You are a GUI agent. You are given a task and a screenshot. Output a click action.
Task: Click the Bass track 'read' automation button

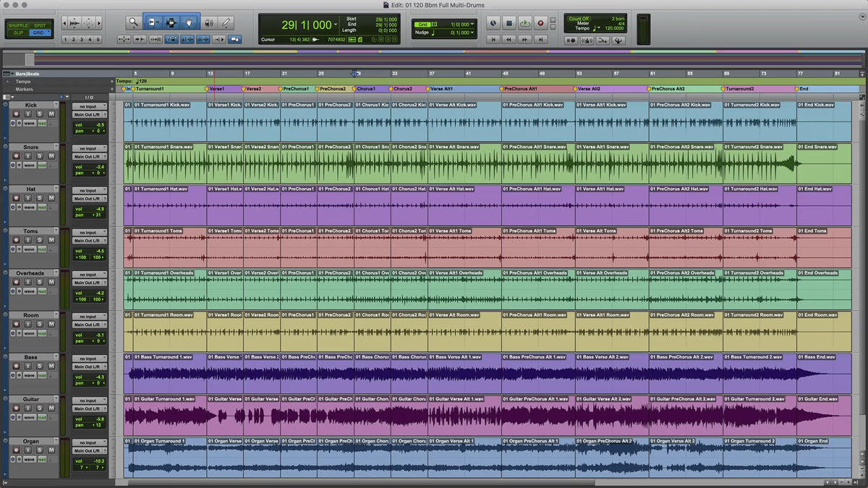pyautogui.click(x=42, y=375)
